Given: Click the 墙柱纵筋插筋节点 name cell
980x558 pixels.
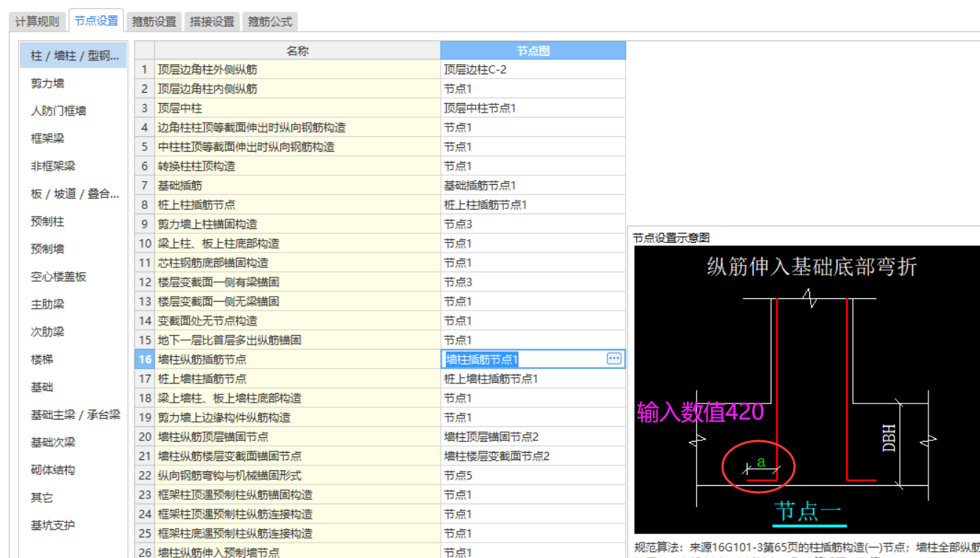Looking at the screenshot, I should (297, 359).
